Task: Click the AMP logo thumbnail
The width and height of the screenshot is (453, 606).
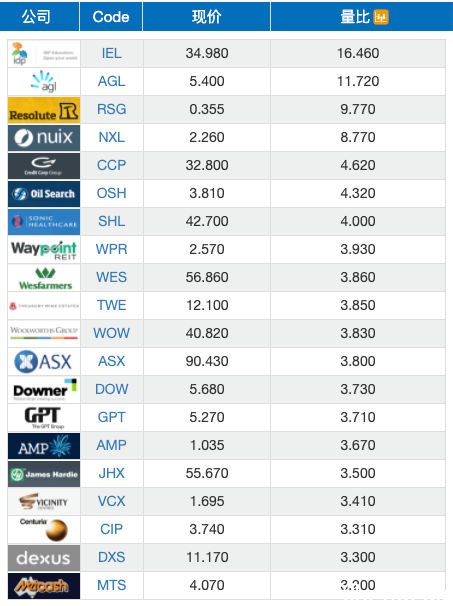Action: 44,446
